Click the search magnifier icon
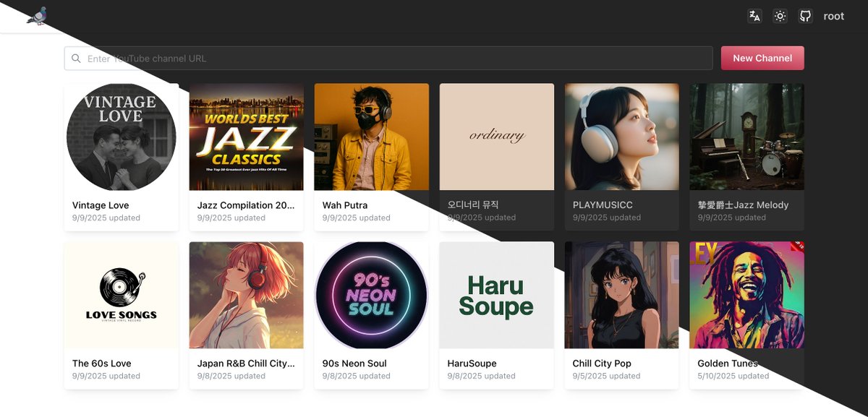Image resolution: width=868 pixels, height=417 pixels. 76,59
